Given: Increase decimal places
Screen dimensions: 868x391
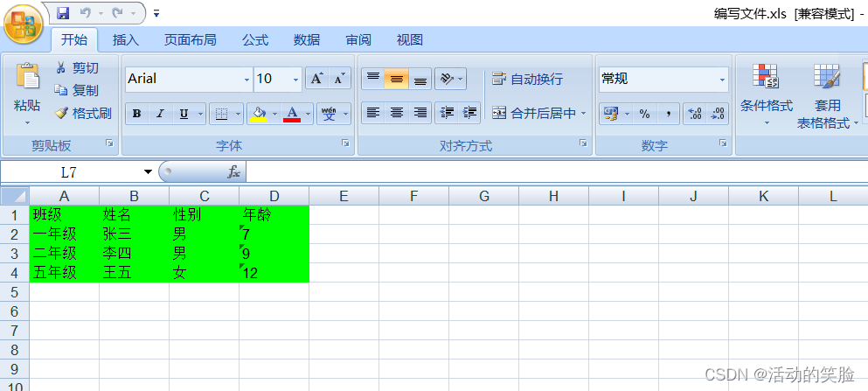Looking at the screenshot, I should tap(694, 114).
